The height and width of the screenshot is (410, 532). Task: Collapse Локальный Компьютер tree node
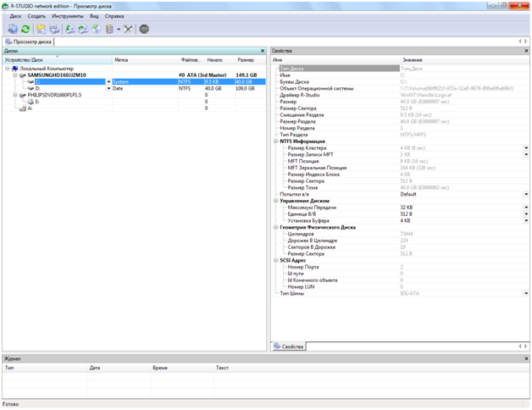[x=7, y=69]
